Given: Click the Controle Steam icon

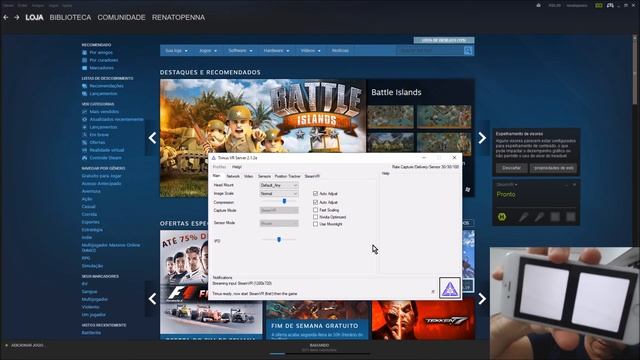Looking at the screenshot, I should 84,158.
